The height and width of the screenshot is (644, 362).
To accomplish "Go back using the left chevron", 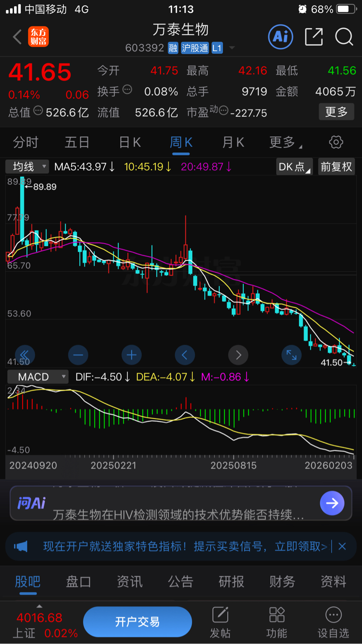I will click(x=17, y=37).
